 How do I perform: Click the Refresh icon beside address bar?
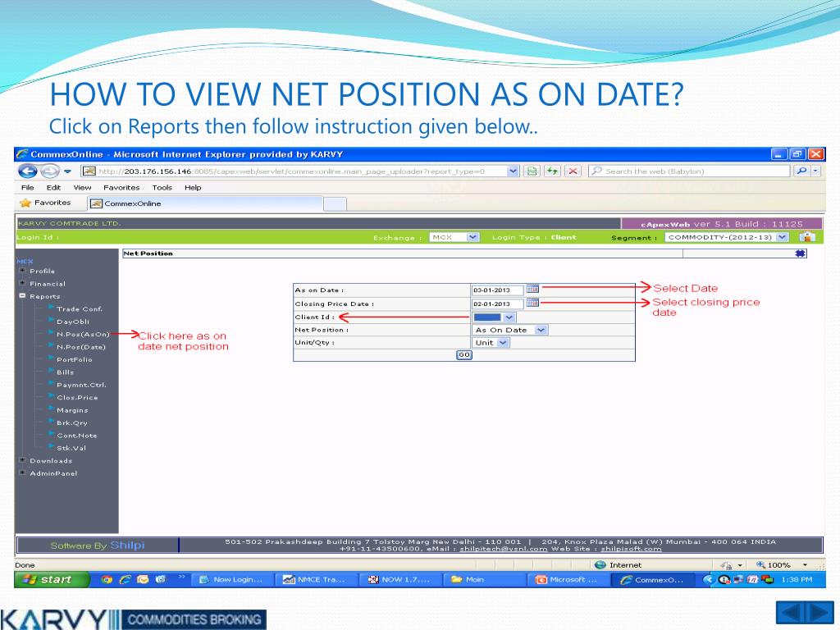(552, 171)
